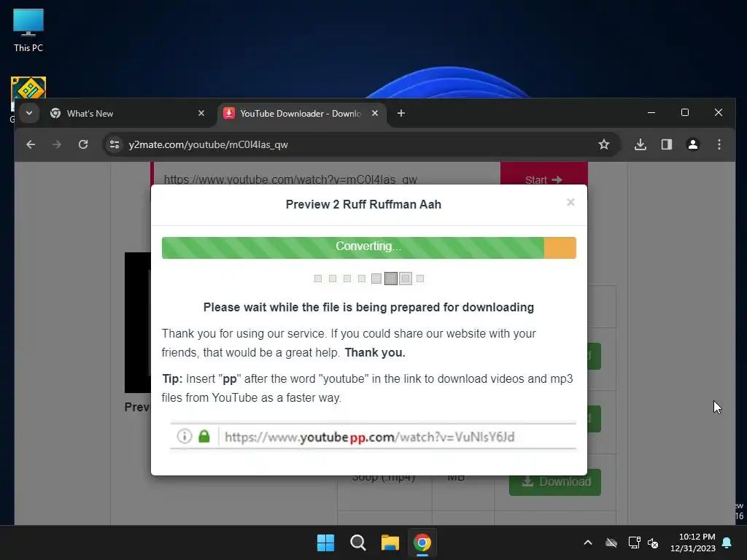The width and height of the screenshot is (747, 560).
Task: Click the muted volume tray icon
Action: [653, 542]
